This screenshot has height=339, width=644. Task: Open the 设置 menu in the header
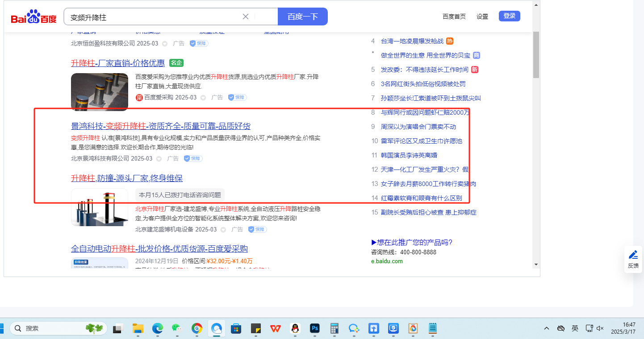[482, 17]
